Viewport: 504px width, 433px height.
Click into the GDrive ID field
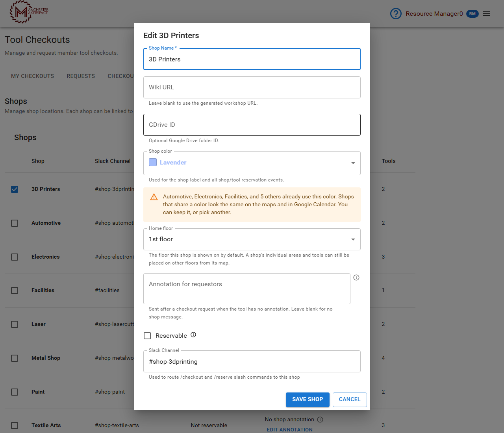coord(252,125)
